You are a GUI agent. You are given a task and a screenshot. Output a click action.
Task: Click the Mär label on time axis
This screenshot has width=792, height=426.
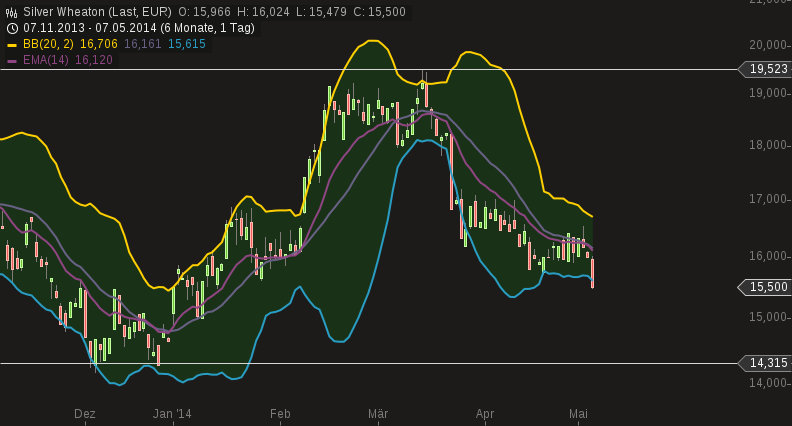[378, 413]
